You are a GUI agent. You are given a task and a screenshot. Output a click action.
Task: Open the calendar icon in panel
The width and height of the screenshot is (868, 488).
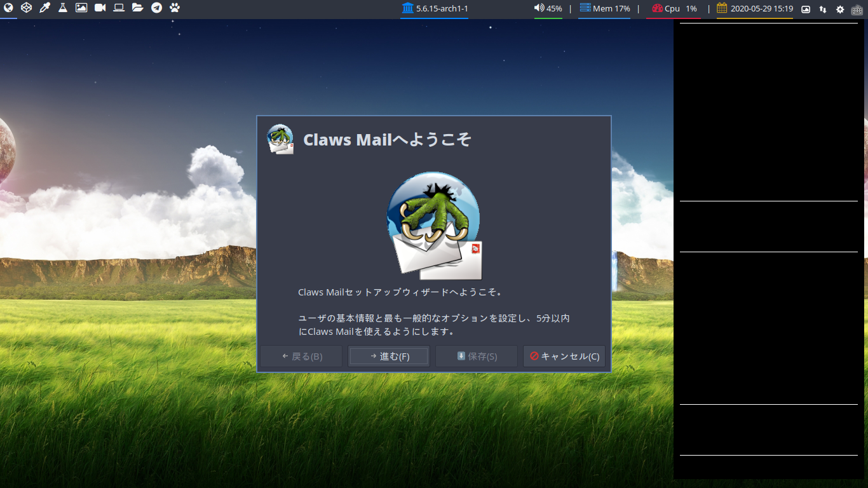(x=722, y=8)
